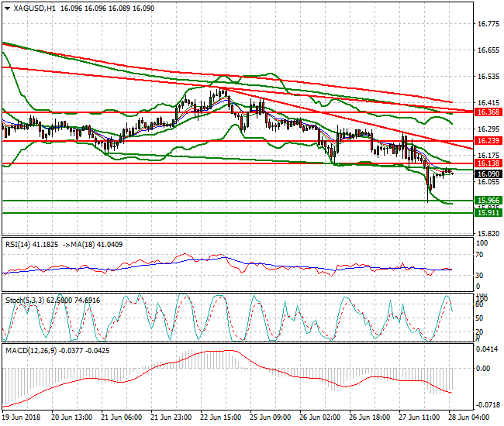Select the 16.239 red price level label
The width and height of the screenshot is (504, 426).
[x=488, y=141]
